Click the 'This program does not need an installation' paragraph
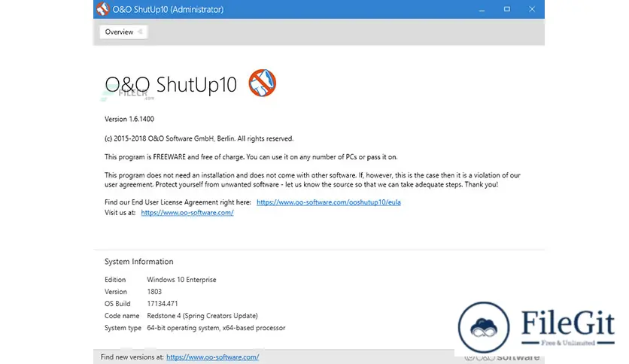 (312, 180)
